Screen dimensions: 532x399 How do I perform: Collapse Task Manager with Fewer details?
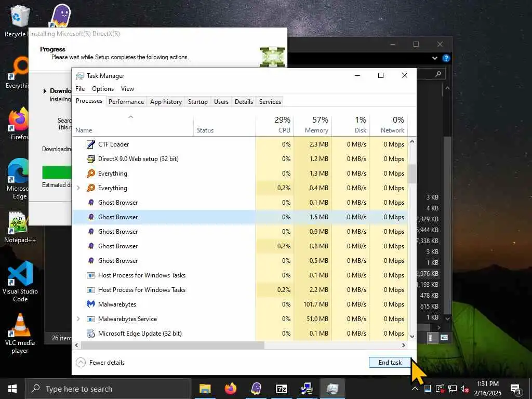coord(100,362)
